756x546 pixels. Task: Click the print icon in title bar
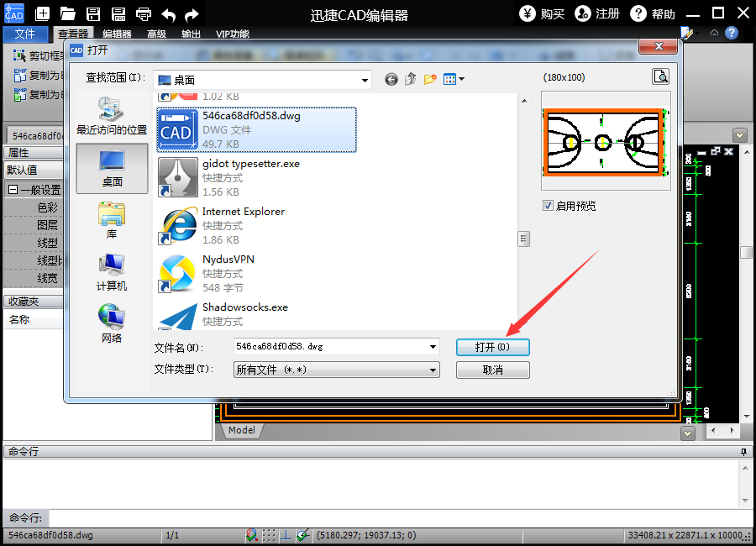point(143,14)
